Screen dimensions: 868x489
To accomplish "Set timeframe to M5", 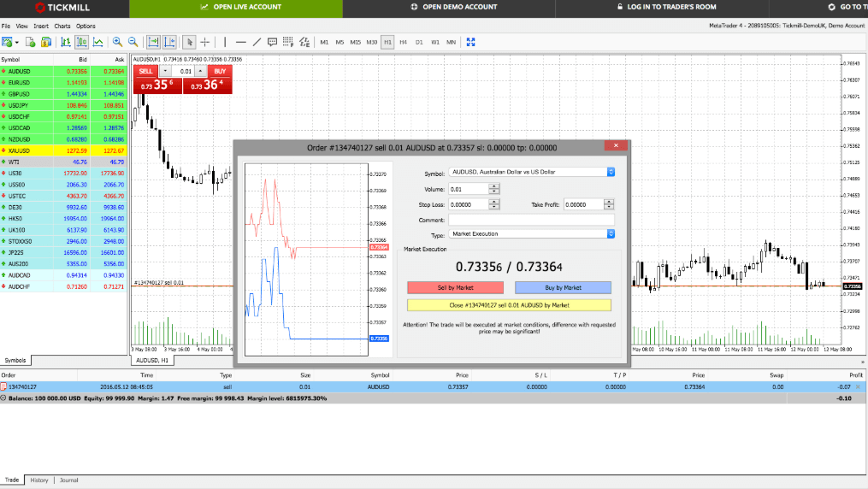I will pos(340,42).
